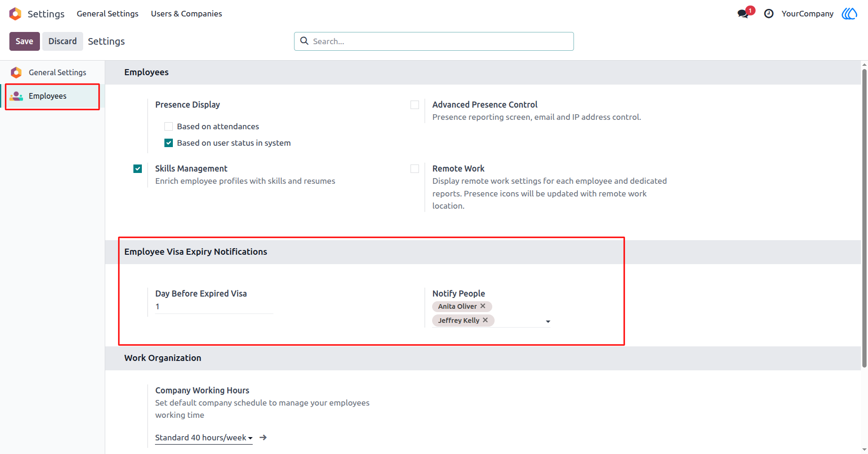The image size is (868, 454).
Task: Click the user avatar icon top right
Action: click(849, 14)
